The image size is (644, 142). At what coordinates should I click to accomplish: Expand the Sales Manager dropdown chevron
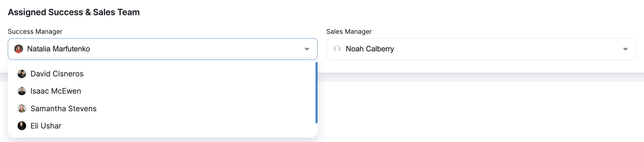click(x=625, y=49)
